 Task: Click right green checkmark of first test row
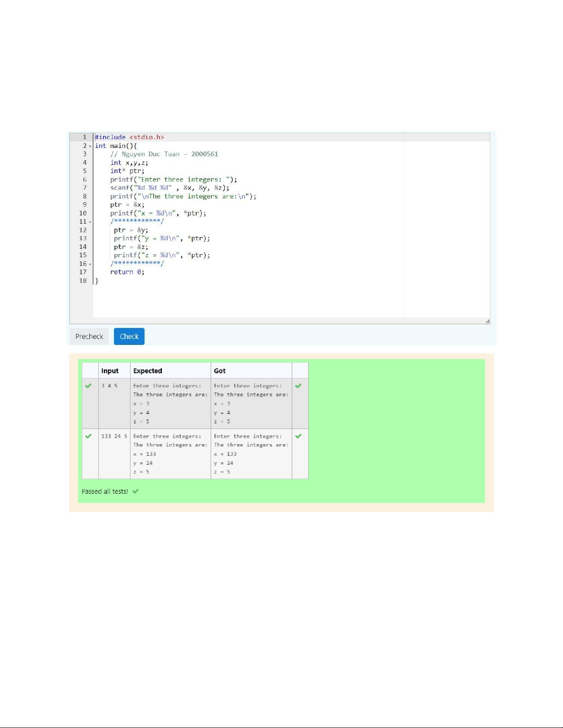click(299, 386)
